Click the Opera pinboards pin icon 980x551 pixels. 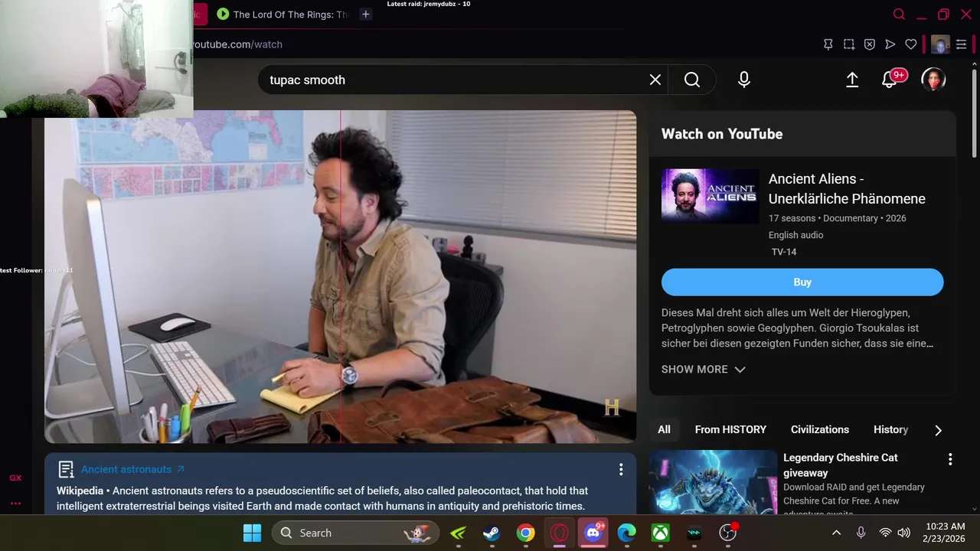click(x=828, y=44)
